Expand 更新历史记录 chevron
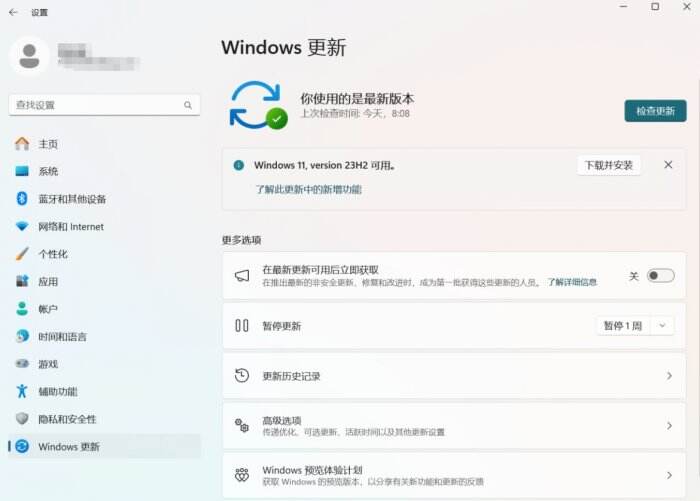 tap(669, 376)
